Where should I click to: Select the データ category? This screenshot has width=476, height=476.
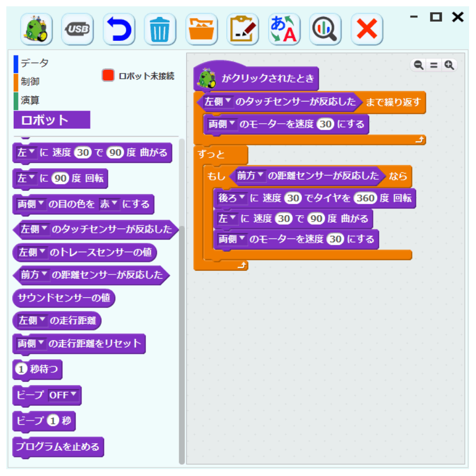(x=34, y=63)
